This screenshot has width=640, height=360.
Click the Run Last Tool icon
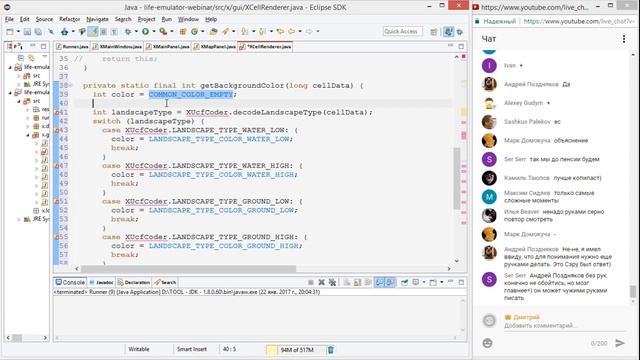(x=163, y=31)
